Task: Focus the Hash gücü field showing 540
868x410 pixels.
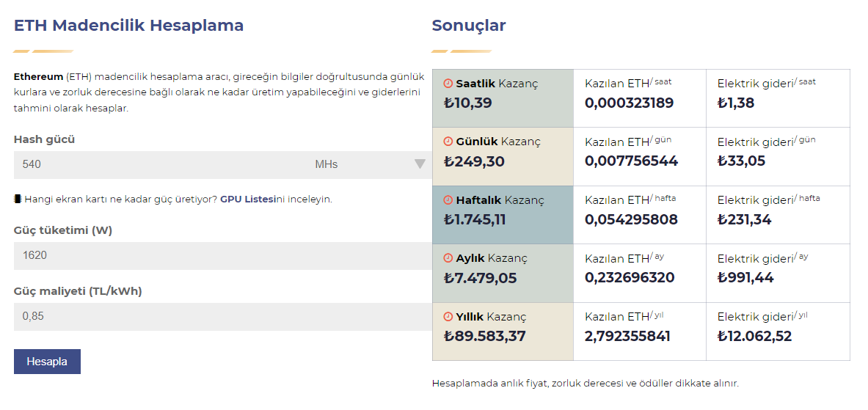Action: pos(161,164)
